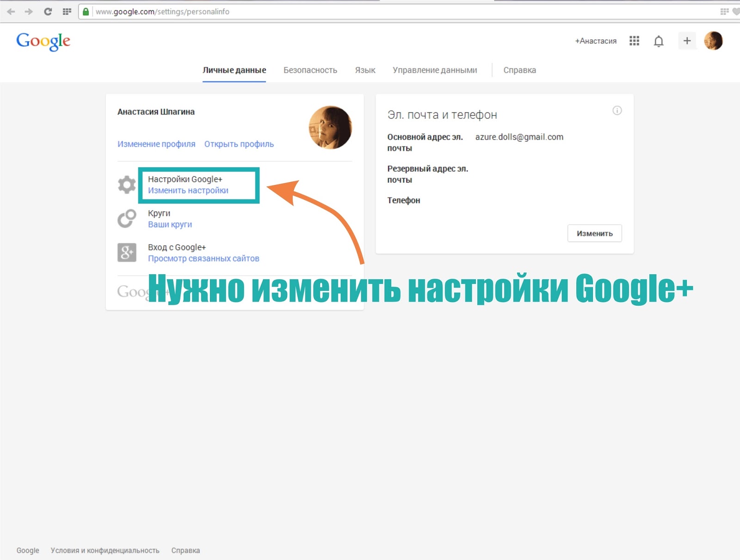Open the Google apps launcher grid
The height and width of the screenshot is (560, 740).
635,41
